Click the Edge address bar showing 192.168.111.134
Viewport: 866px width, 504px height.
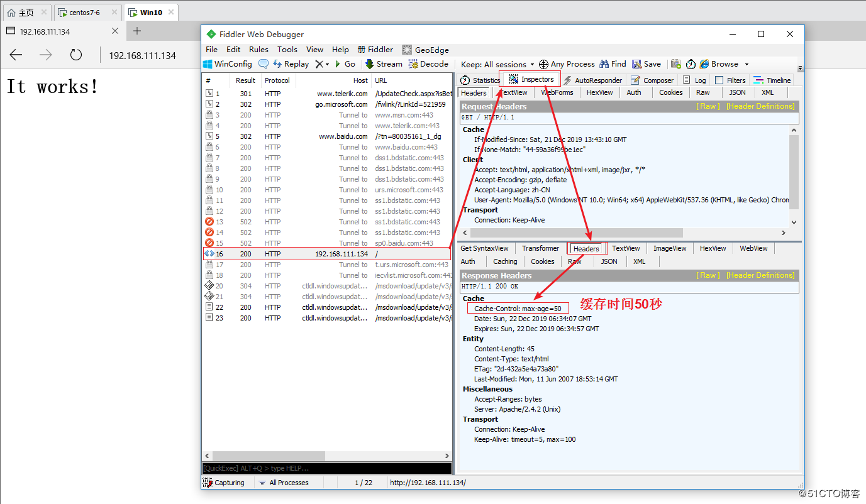click(x=143, y=55)
